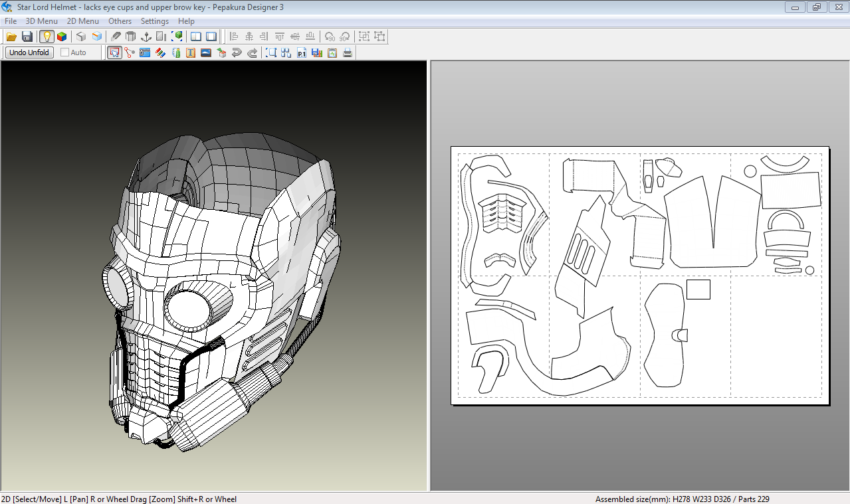Click the gray cylinder icon
The height and width of the screenshot is (504, 850).
tap(131, 37)
